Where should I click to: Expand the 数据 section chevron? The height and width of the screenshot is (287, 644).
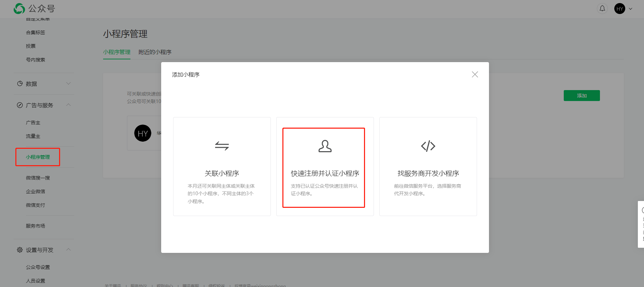click(68, 84)
